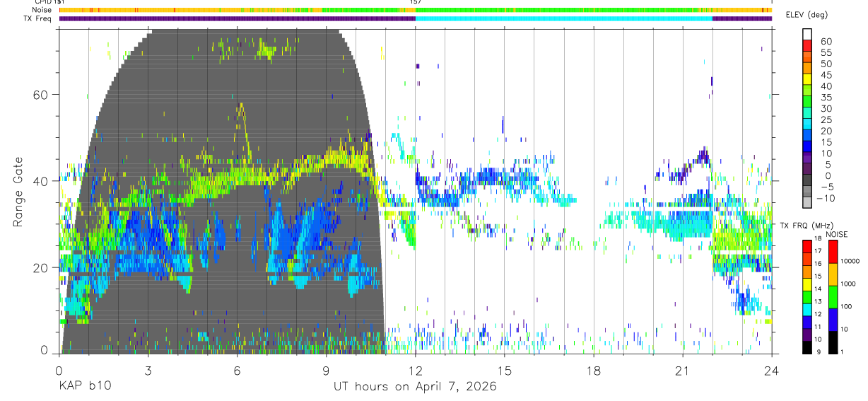Image resolution: width=868 pixels, height=401 pixels.
Task: Click the '6' tick label on the UT hours axis
Action: tap(237, 371)
